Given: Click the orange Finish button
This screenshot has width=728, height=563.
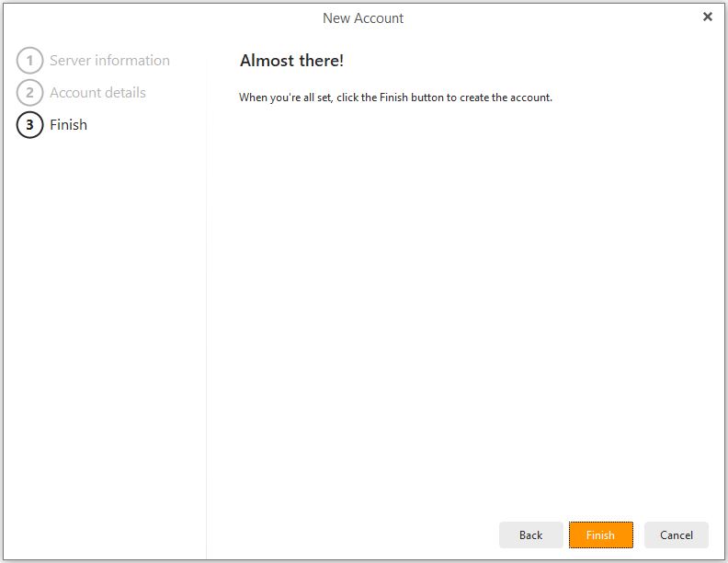Looking at the screenshot, I should pos(601,534).
